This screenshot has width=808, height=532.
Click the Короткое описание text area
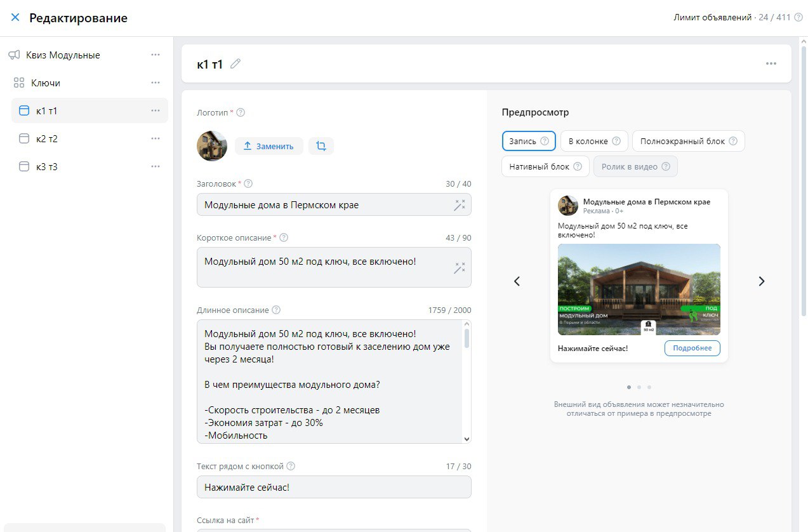point(334,267)
